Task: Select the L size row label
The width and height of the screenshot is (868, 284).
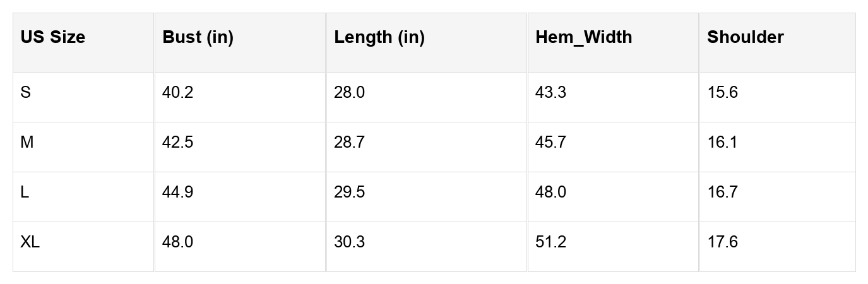Action: click(x=25, y=192)
